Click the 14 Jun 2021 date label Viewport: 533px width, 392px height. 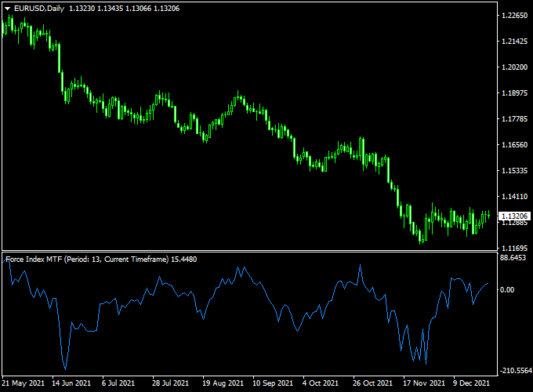(69, 383)
